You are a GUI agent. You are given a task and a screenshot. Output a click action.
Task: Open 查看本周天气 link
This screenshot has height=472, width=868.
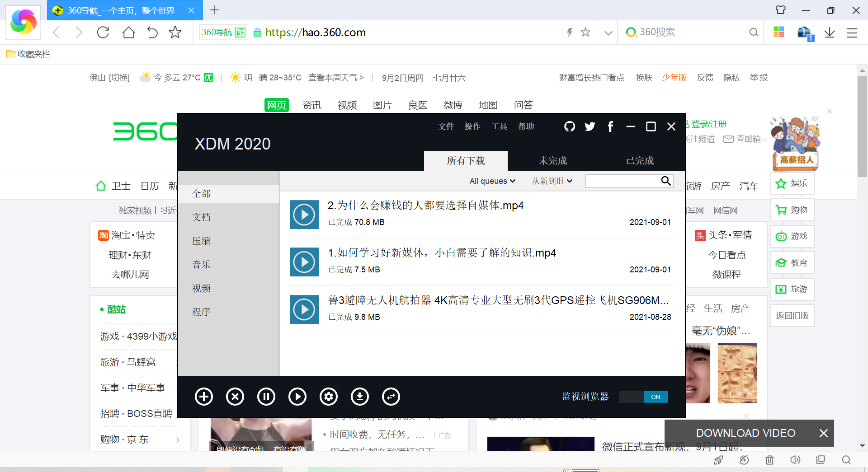[x=336, y=78]
